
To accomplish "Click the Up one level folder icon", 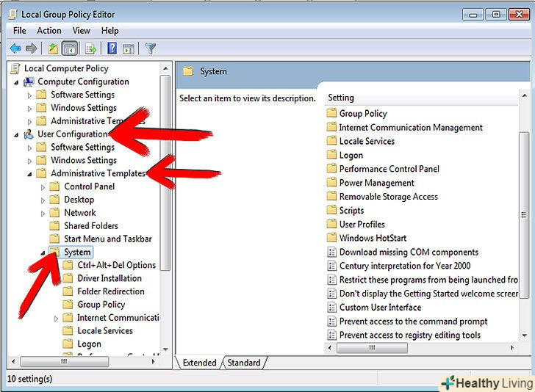I will [53, 48].
